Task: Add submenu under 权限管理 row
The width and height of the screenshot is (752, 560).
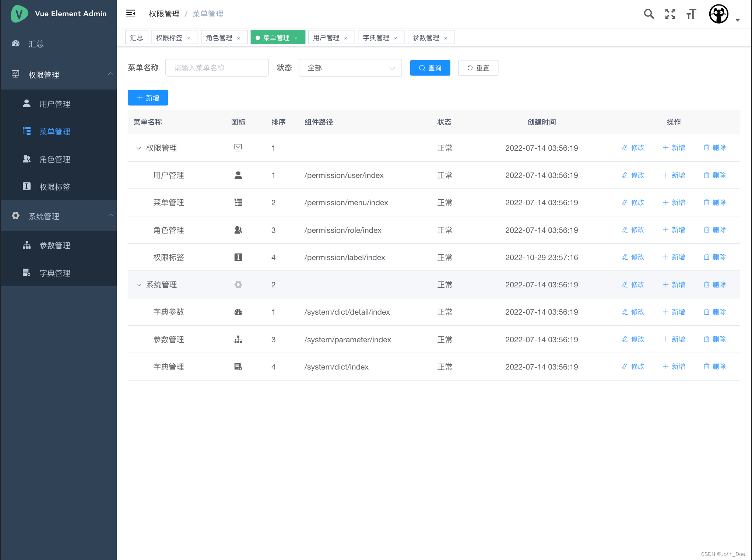Action: click(x=674, y=148)
